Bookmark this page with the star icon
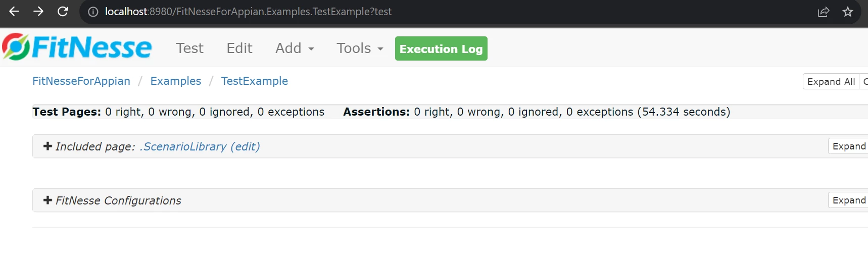Viewport: 868px width, 257px height. [848, 12]
